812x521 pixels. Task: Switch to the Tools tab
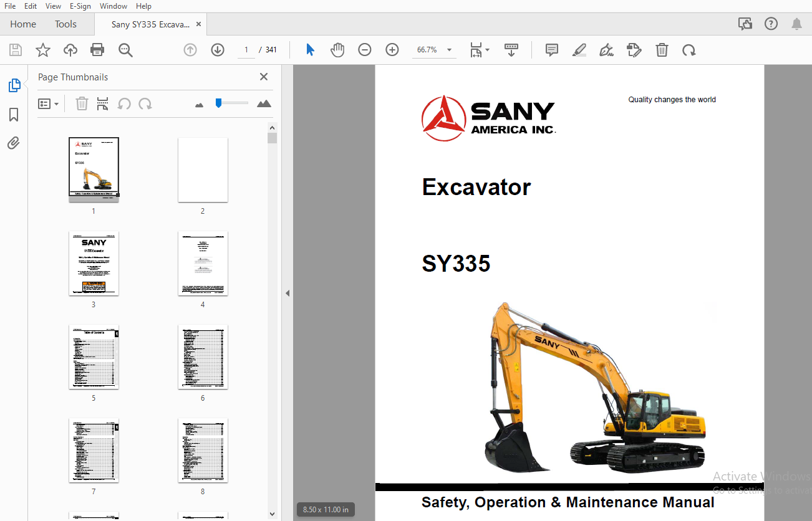pos(65,24)
